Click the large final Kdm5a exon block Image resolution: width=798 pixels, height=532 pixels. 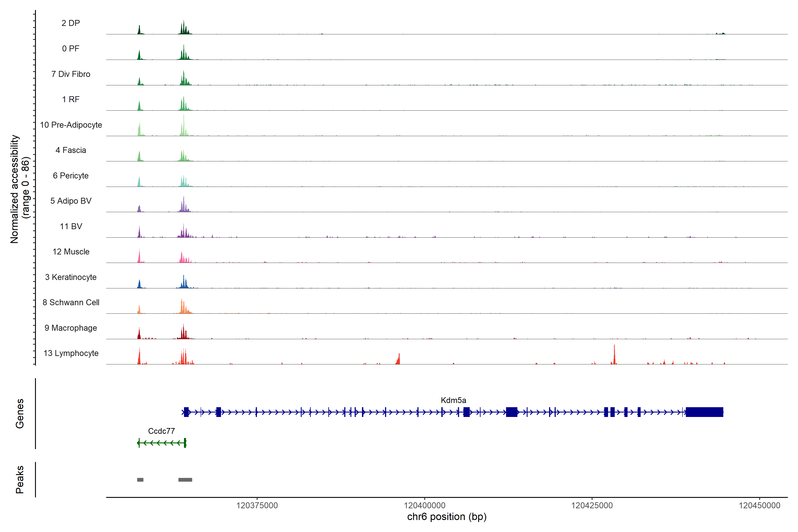[x=704, y=412]
